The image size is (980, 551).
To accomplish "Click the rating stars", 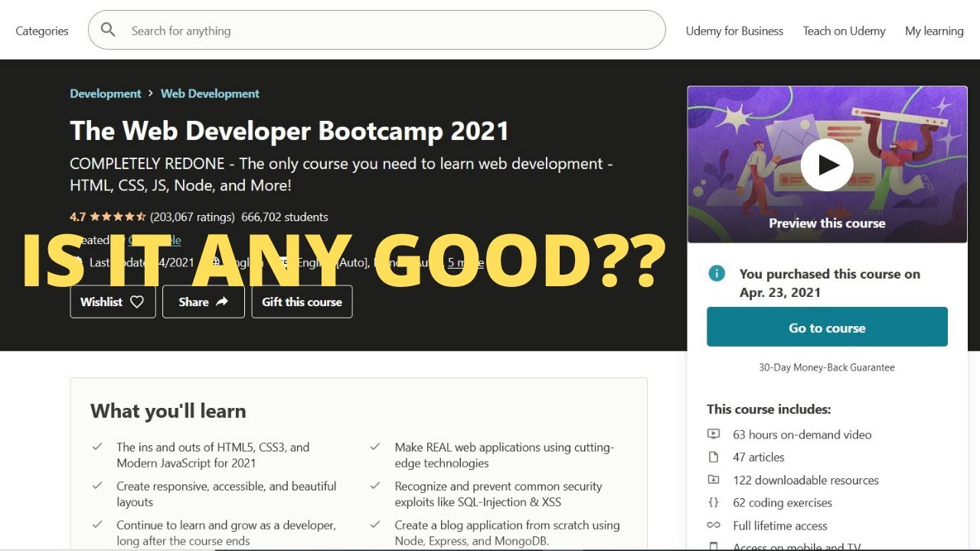I will pos(118,217).
